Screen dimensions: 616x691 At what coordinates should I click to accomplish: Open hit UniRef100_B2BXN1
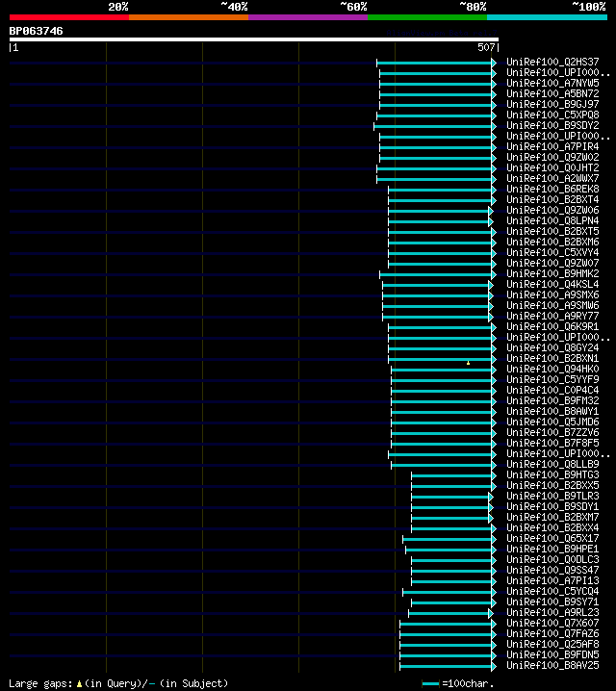(x=552, y=358)
